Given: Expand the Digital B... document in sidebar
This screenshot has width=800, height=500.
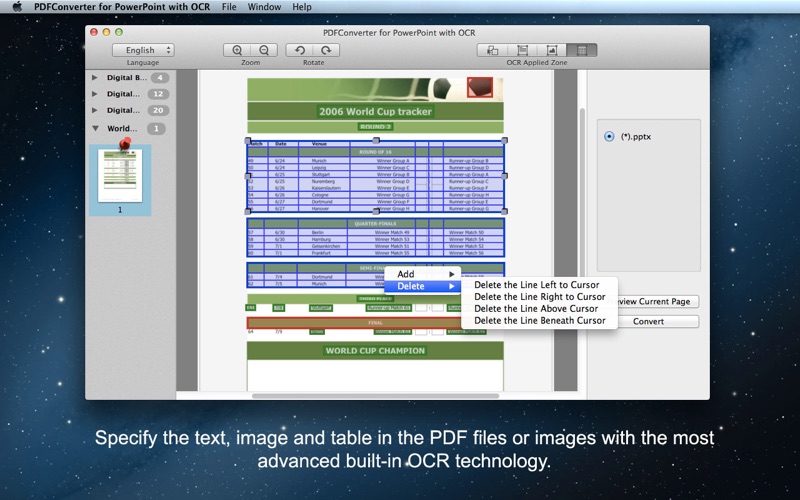Looking at the screenshot, I should pyautogui.click(x=94, y=78).
